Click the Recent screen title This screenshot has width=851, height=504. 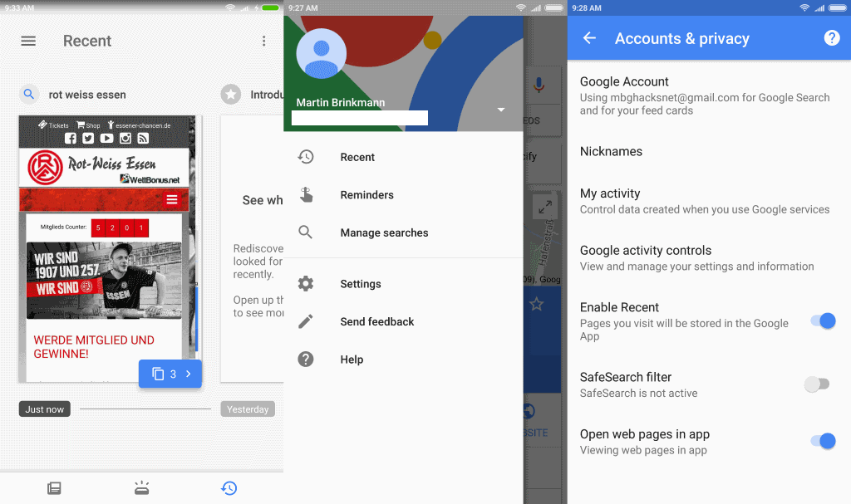click(x=86, y=42)
